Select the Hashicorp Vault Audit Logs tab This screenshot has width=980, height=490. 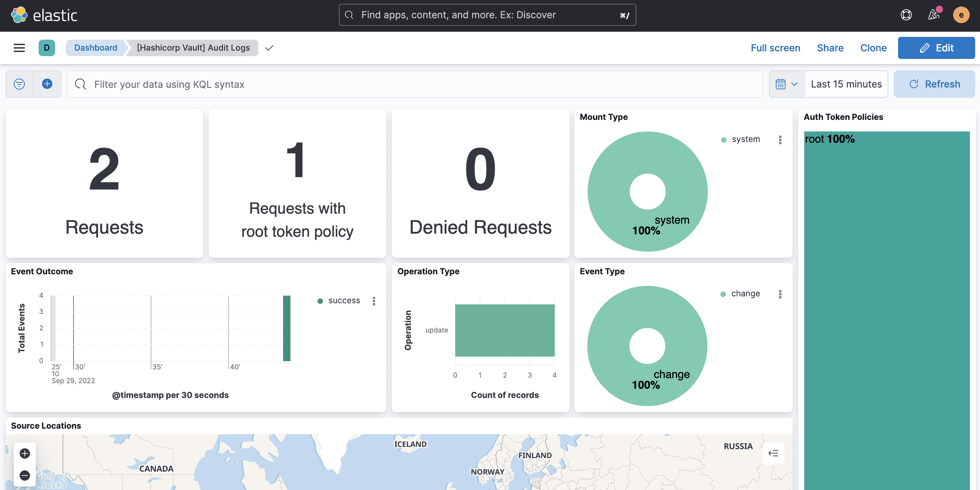tap(193, 47)
